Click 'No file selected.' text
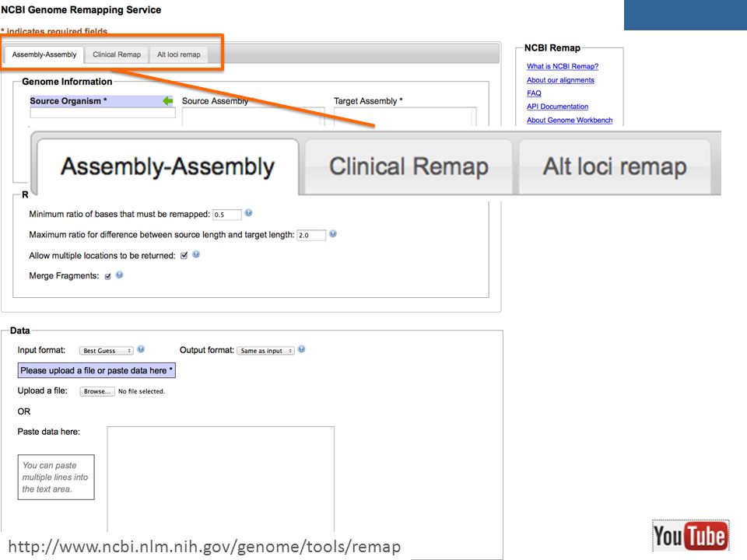The image size is (747, 560). point(142,391)
